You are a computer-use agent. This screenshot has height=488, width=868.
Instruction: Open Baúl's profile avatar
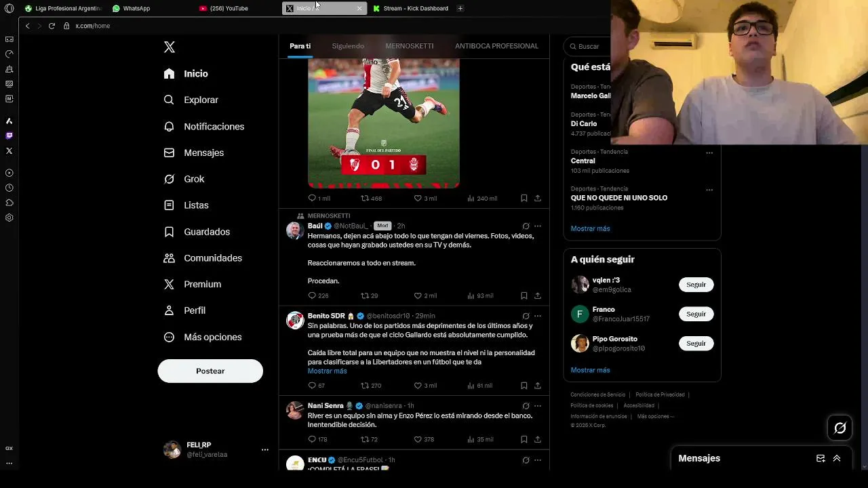[x=295, y=230]
